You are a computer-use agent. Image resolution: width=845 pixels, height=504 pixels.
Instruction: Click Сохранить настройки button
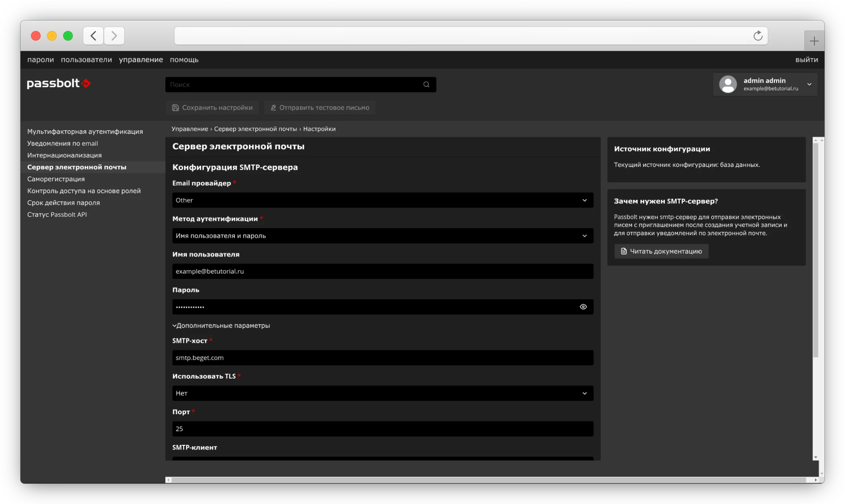click(212, 108)
